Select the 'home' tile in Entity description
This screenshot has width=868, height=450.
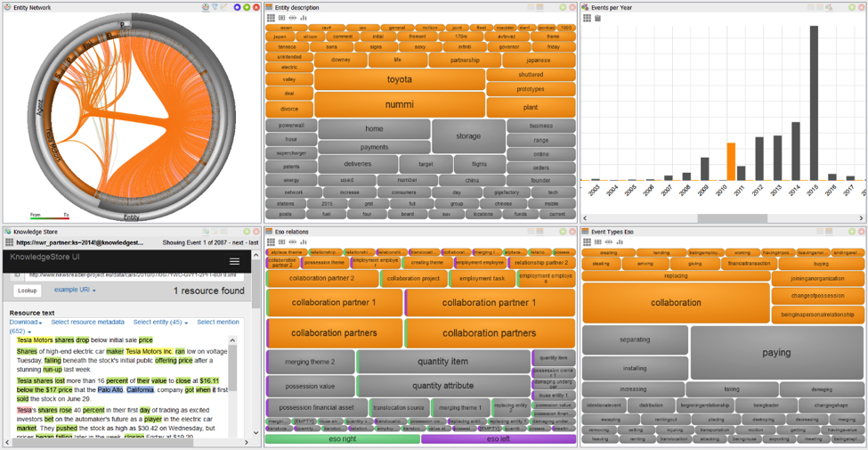[x=374, y=128]
